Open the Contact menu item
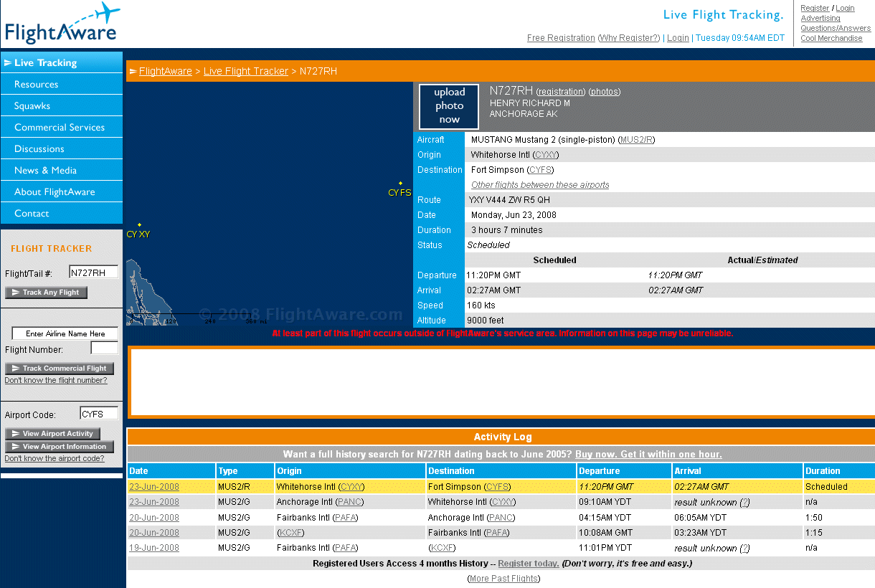This screenshot has width=875, height=588. point(62,213)
